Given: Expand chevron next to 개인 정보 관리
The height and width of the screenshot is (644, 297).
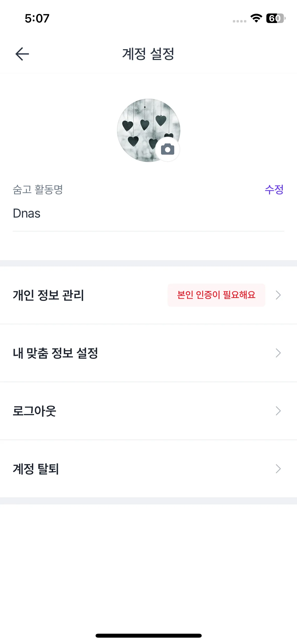Looking at the screenshot, I should pyautogui.click(x=278, y=295).
